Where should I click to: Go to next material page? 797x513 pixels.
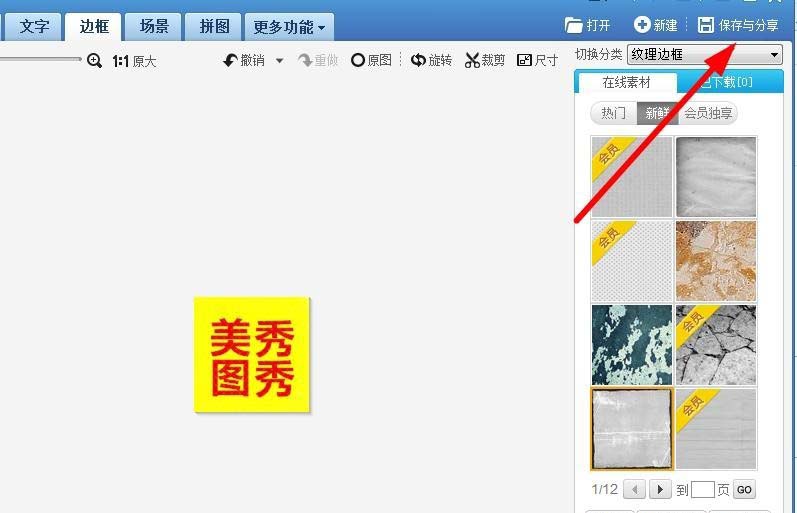pos(660,490)
